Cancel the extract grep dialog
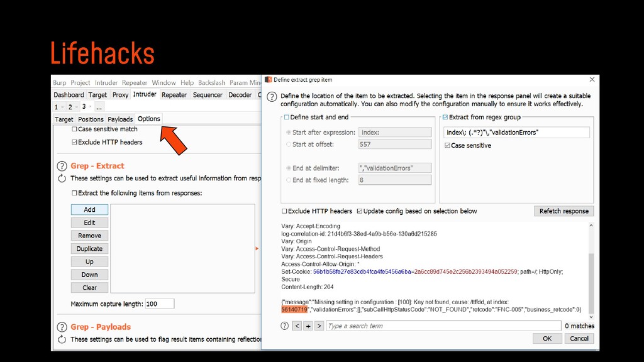Image resolution: width=644 pixels, height=362 pixels. [x=579, y=339]
